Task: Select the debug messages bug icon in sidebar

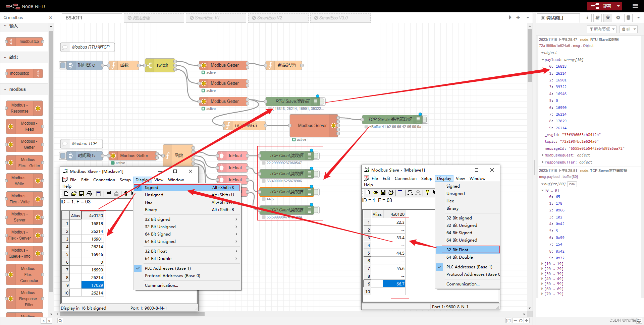Action: [608, 18]
